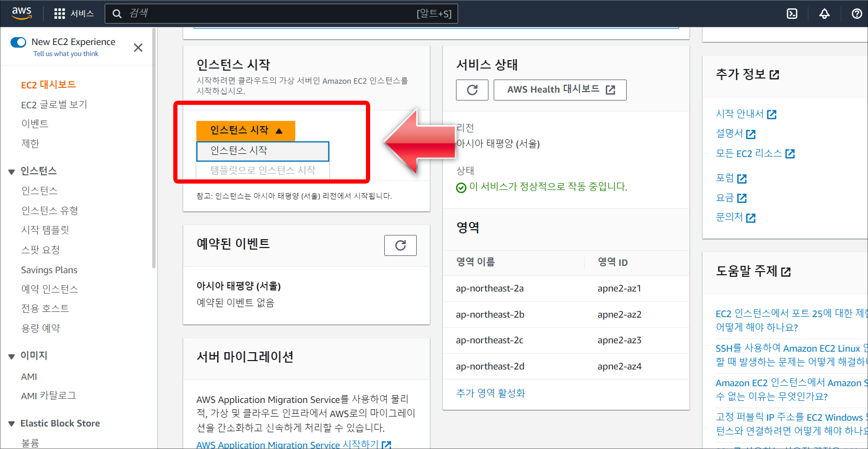This screenshot has width=868, height=449.
Task: Click the apne2-az1 zone ID
Action: (x=619, y=288)
